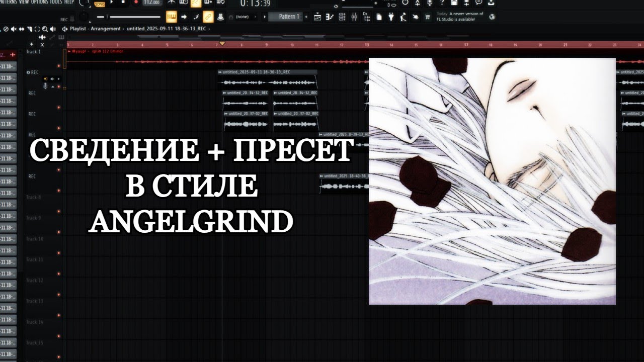644x362 pixels.
Task: Click the plus button next to Pattern 1
Action: coord(306,17)
